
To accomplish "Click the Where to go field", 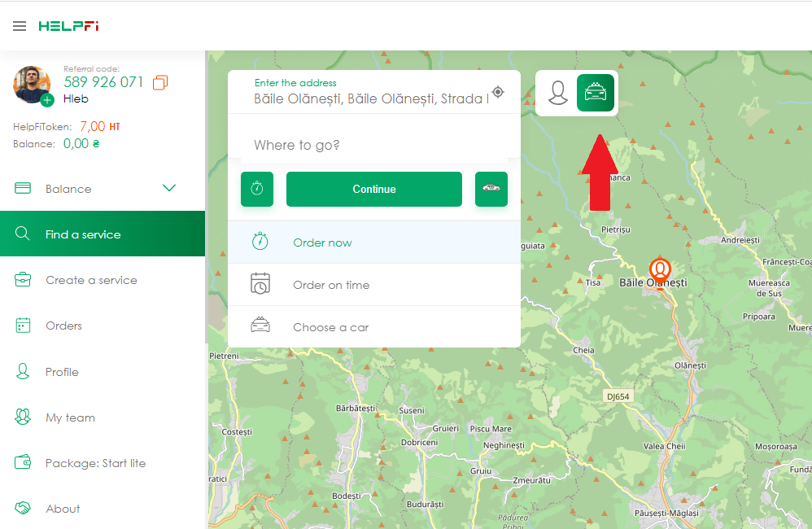I will point(374,145).
